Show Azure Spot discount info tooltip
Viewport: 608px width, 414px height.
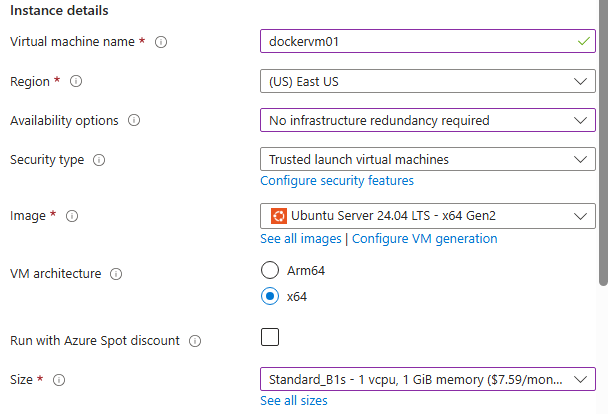point(195,341)
